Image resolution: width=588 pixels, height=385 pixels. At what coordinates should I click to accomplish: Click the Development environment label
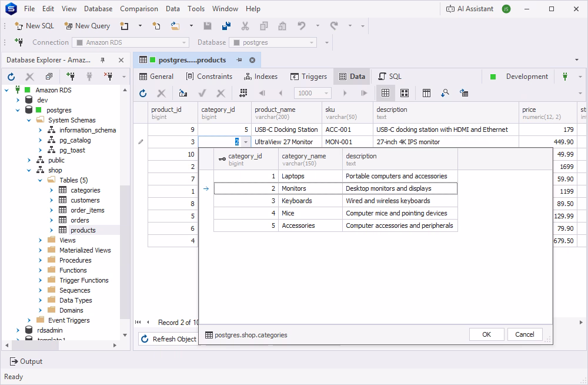point(527,77)
